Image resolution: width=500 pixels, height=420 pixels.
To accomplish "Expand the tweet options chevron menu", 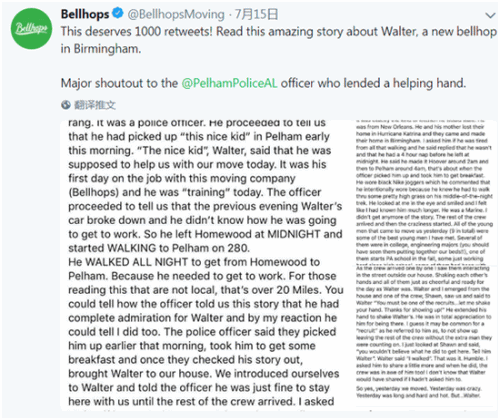I will click(490, 15).
